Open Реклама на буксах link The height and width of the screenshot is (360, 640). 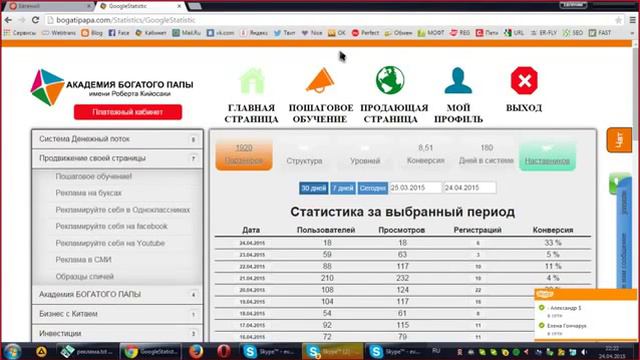pos(89,193)
